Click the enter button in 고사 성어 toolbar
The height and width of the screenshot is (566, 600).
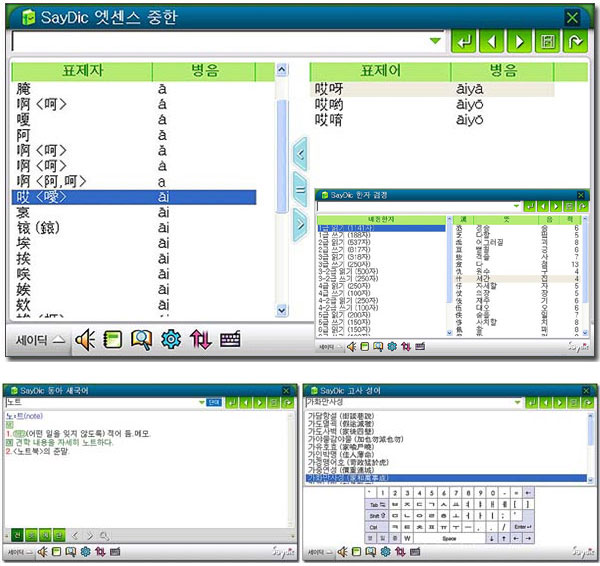532,403
